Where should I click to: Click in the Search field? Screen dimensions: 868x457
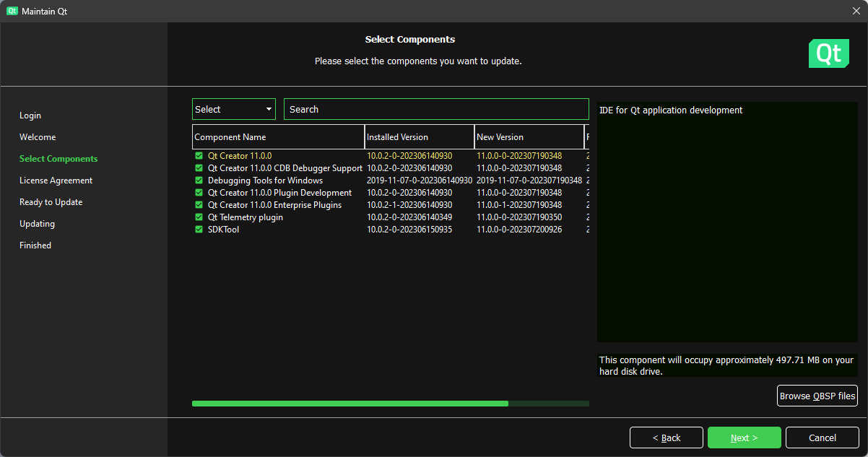pyautogui.click(x=436, y=109)
